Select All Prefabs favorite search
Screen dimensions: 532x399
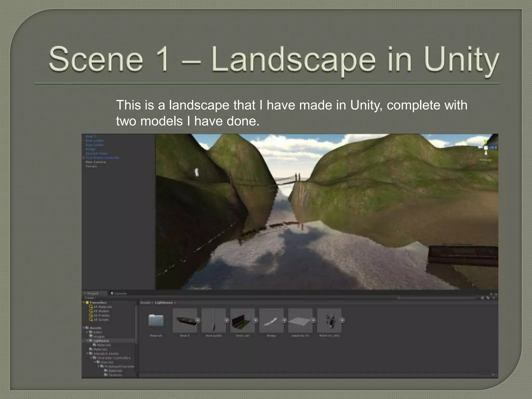pos(102,315)
